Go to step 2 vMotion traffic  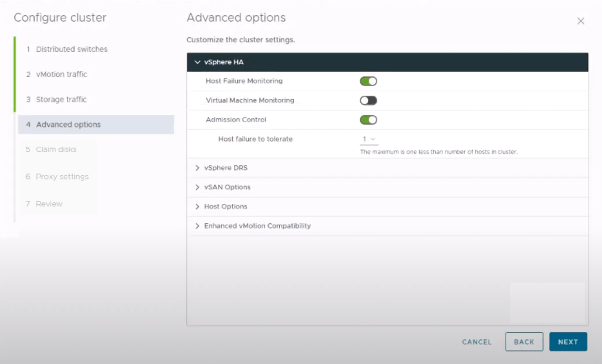coord(56,74)
